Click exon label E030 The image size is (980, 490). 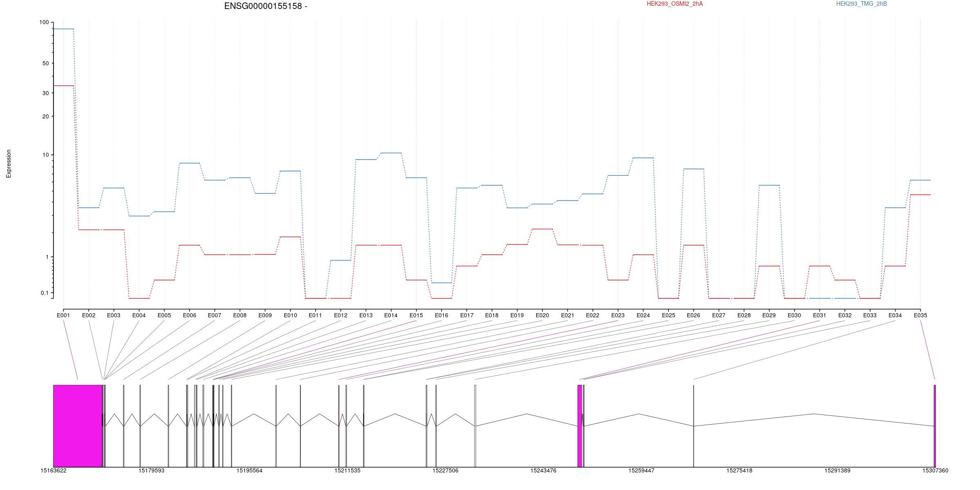tap(794, 315)
